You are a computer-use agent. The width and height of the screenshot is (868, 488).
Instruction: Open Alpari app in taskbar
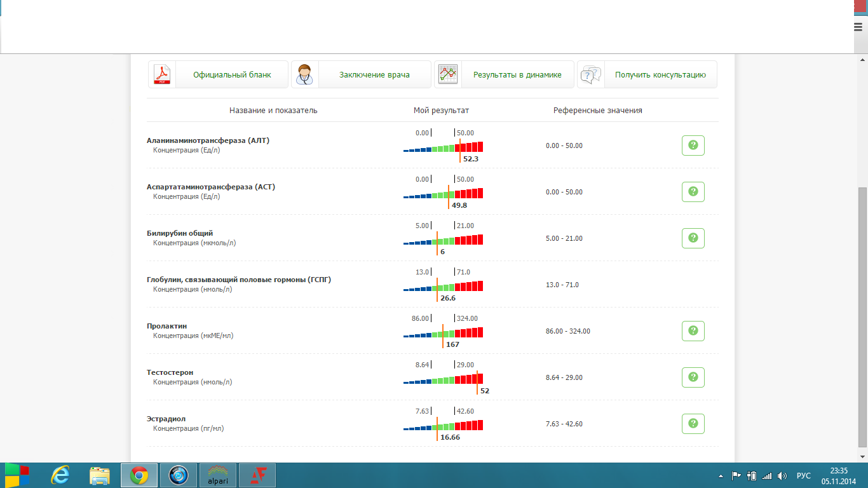[218, 475]
